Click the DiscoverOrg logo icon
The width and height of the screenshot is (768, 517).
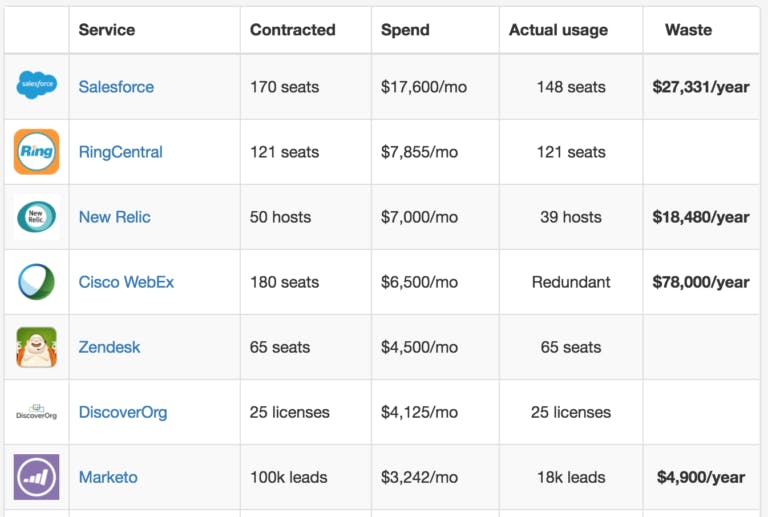(37, 412)
